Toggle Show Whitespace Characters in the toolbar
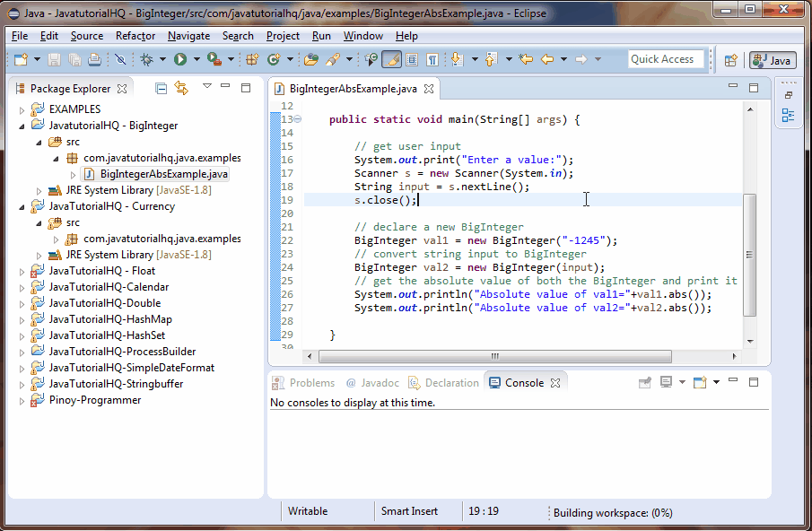The width and height of the screenshot is (812, 531). click(x=432, y=59)
